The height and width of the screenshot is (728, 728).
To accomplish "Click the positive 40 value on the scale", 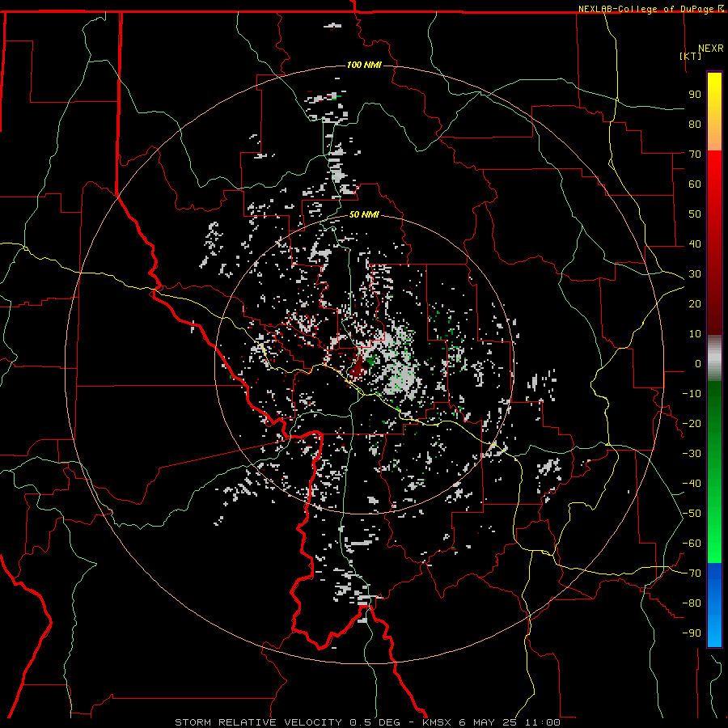I will 695,243.
